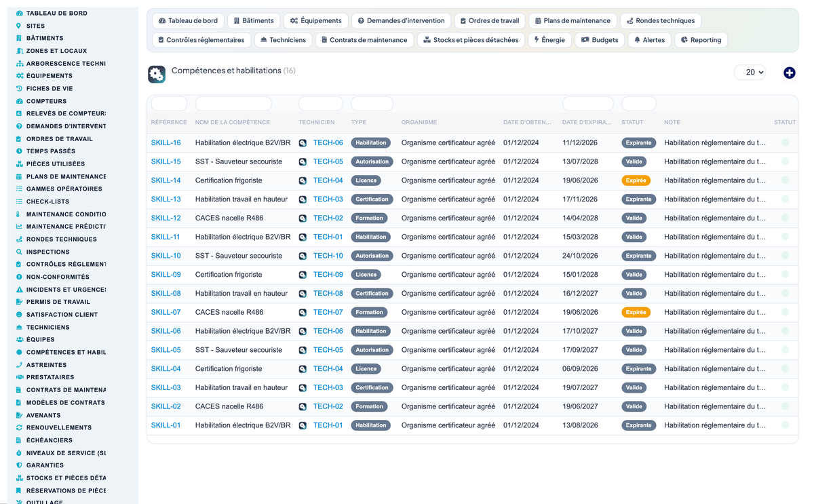
Task: Sort by the Organisme column header
Action: pyautogui.click(x=419, y=122)
